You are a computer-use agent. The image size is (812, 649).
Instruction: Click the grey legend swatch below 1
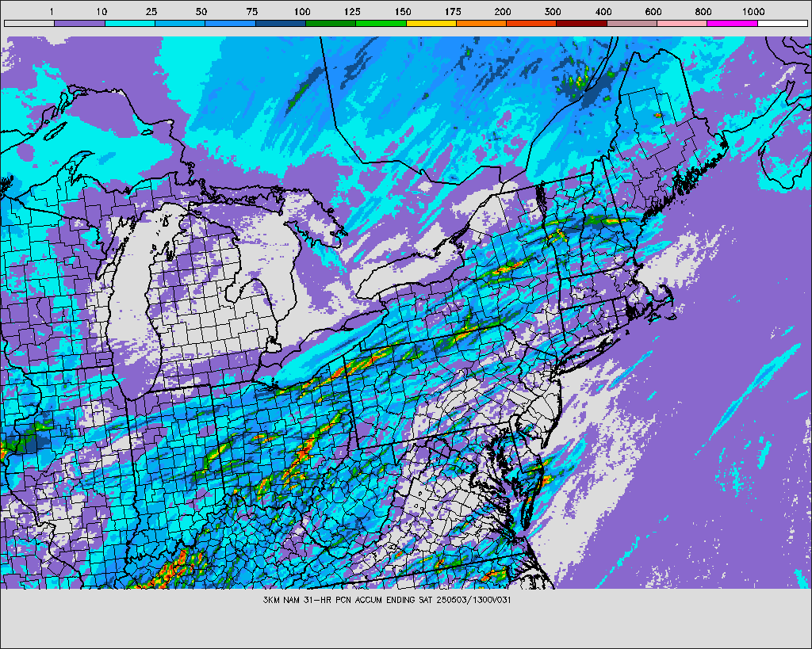29,23
